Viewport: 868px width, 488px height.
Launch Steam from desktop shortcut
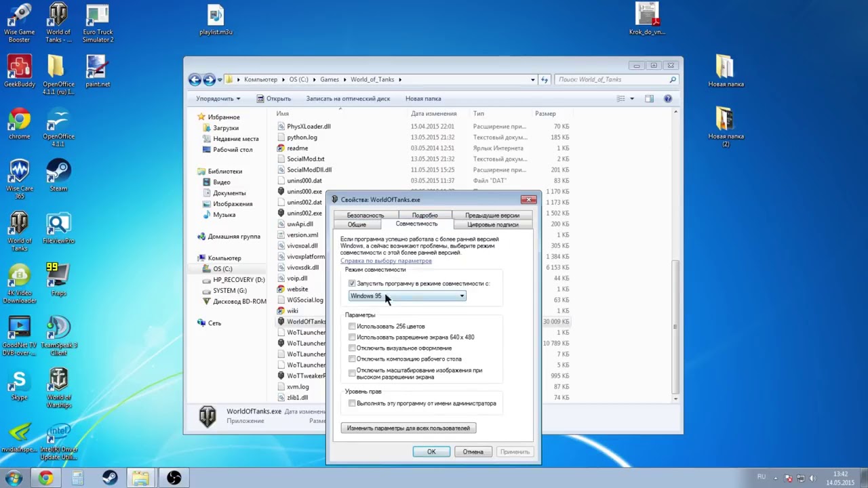[58, 176]
